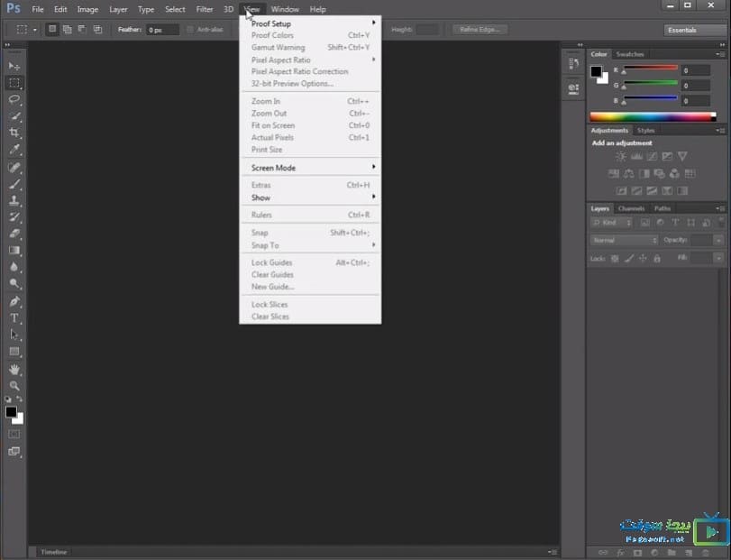Toggle Quick Mask mode
Image resolution: width=731 pixels, height=560 pixels.
[14, 434]
